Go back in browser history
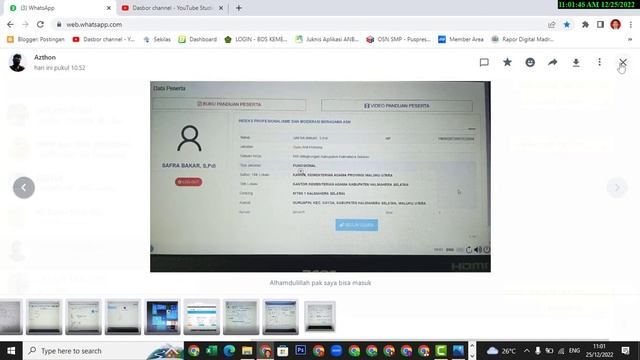Viewport: 640px width, 360px height. coord(10,24)
